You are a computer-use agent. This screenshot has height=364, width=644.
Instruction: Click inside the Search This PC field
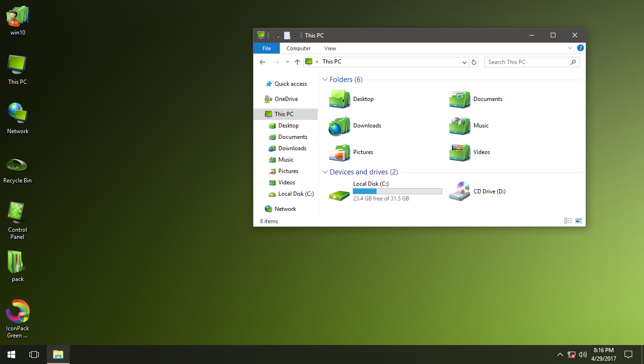(x=521, y=62)
